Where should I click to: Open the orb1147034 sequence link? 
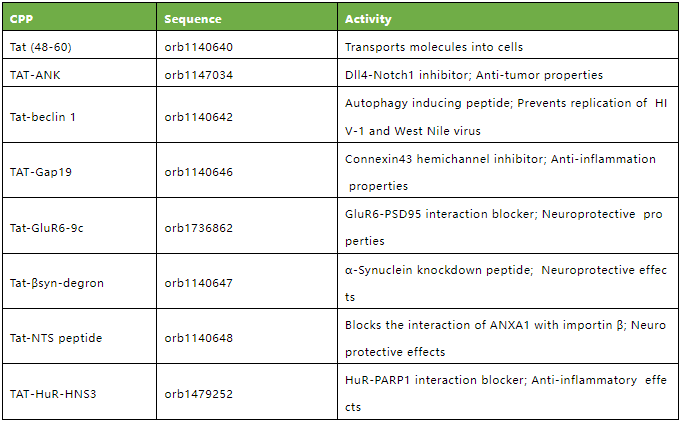(198, 75)
